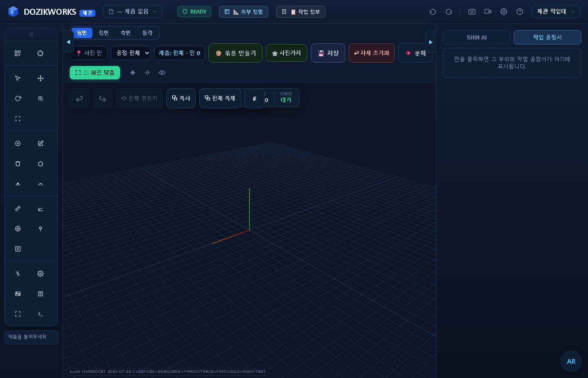
Task: Open the SHIN AI tab
Action: (477, 37)
